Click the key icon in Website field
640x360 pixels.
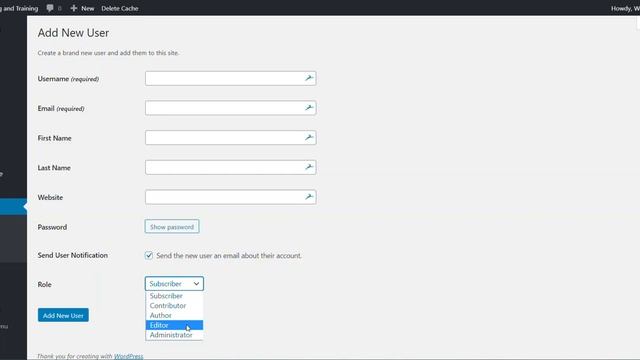click(x=309, y=197)
